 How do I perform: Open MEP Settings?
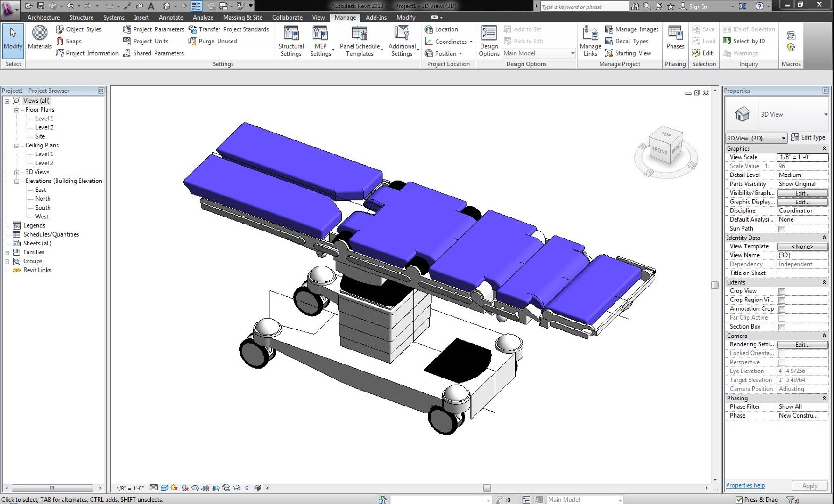click(x=321, y=41)
